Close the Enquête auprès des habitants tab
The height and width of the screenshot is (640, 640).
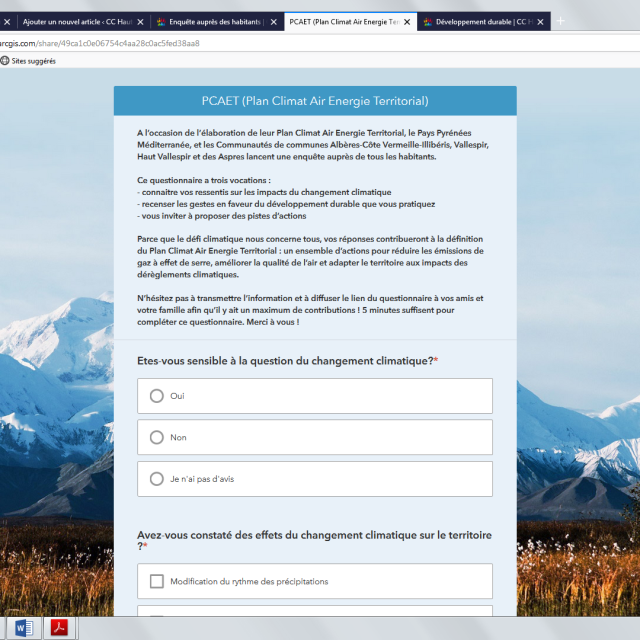click(274, 21)
